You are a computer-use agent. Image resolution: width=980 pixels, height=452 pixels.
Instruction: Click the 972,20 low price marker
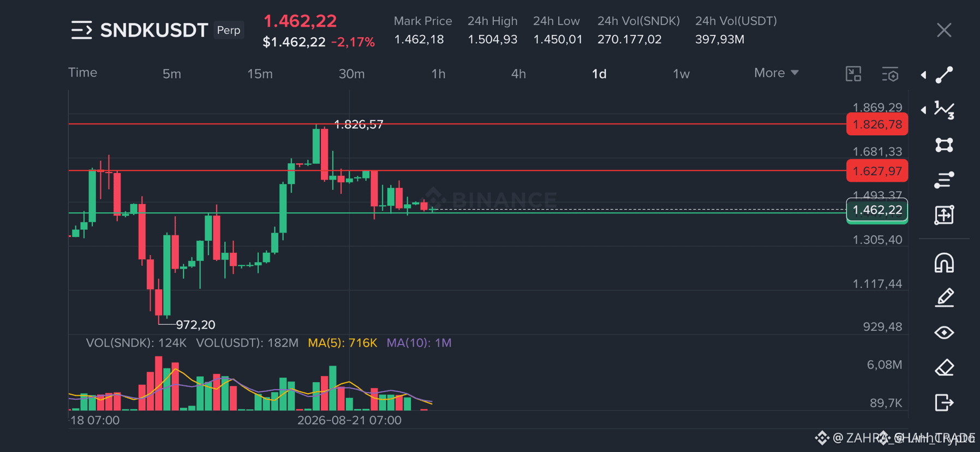(195, 325)
